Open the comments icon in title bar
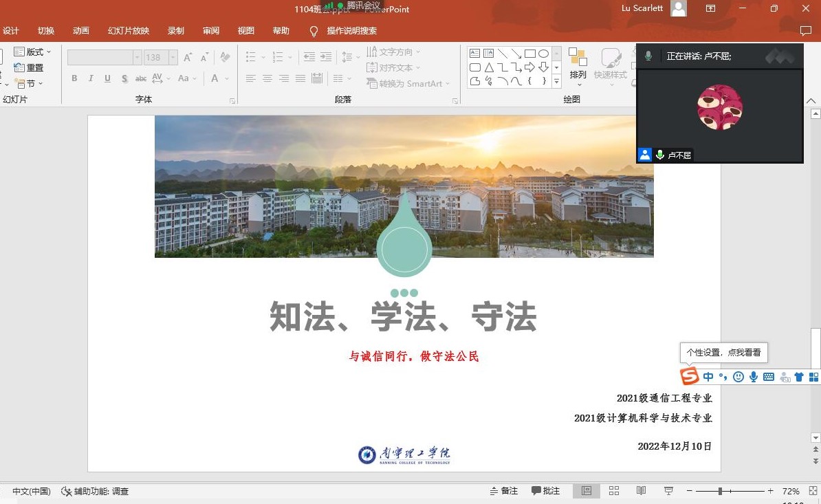This screenshot has width=821, height=504. pyautogui.click(x=806, y=31)
